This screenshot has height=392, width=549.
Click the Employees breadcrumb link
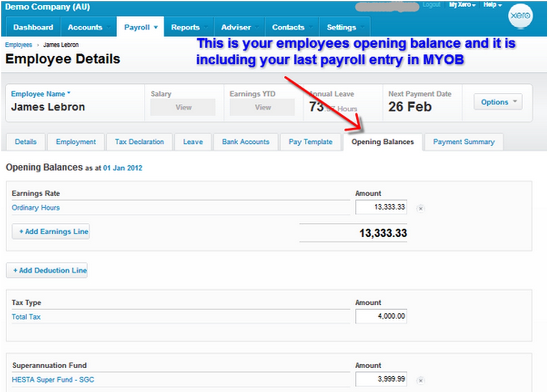pyautogui.click(x=19, y=45)
